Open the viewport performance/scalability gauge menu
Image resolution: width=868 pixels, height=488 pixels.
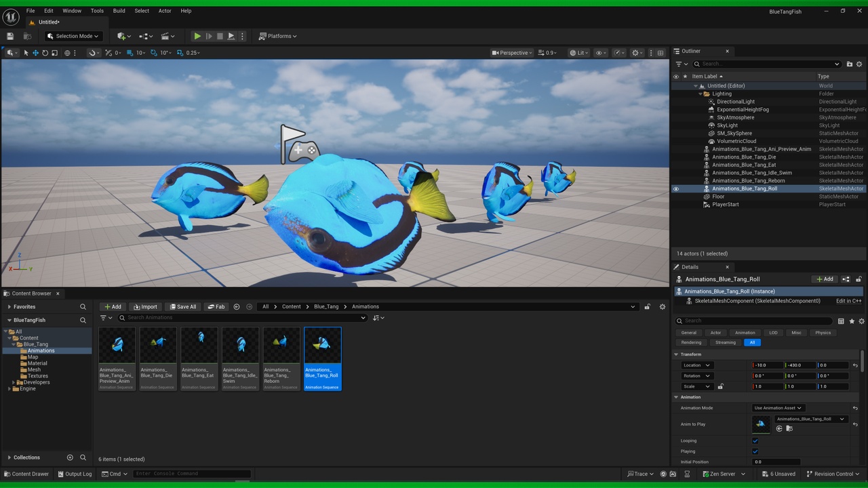(x=619, y=53)
